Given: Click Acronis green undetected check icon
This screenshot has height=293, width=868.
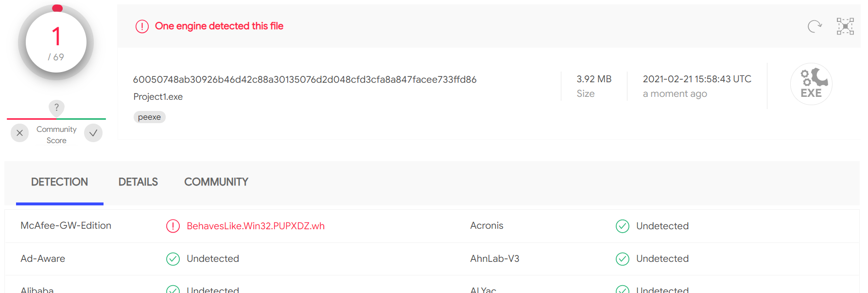Looking at the screenshot, I should pyautogui.click(x=623, y=226).
